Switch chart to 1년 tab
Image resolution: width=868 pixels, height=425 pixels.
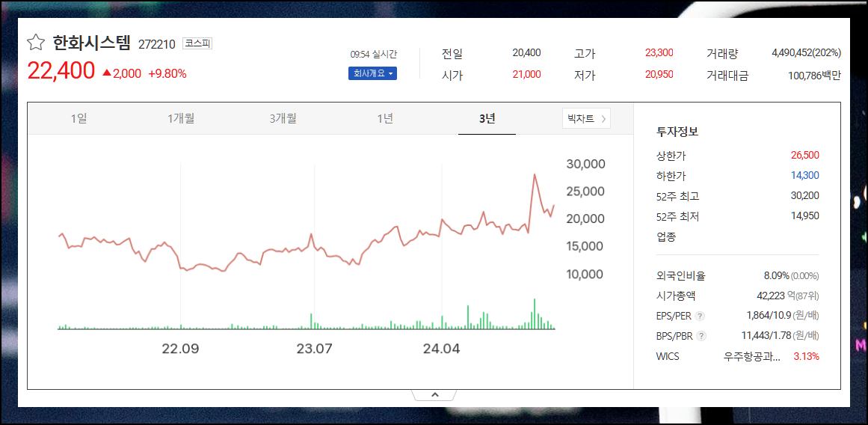(385, 118)
